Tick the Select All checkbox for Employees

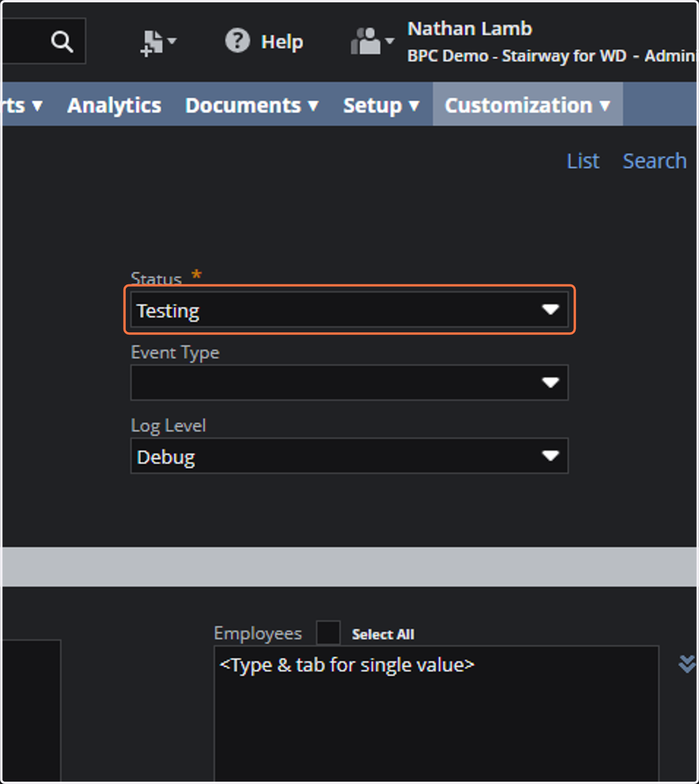click(x=328, y=632)
